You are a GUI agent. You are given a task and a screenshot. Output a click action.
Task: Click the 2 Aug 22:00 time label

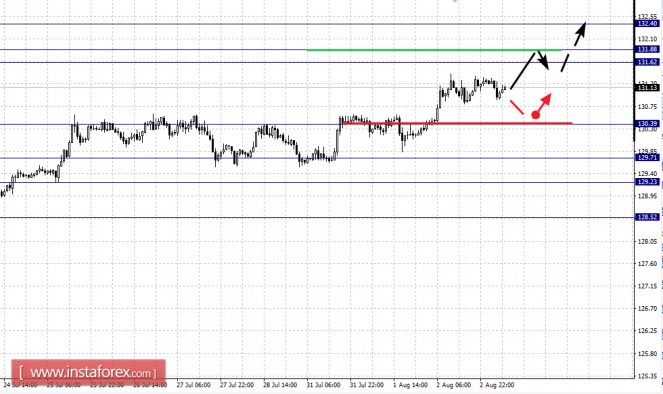pos(497,385)
